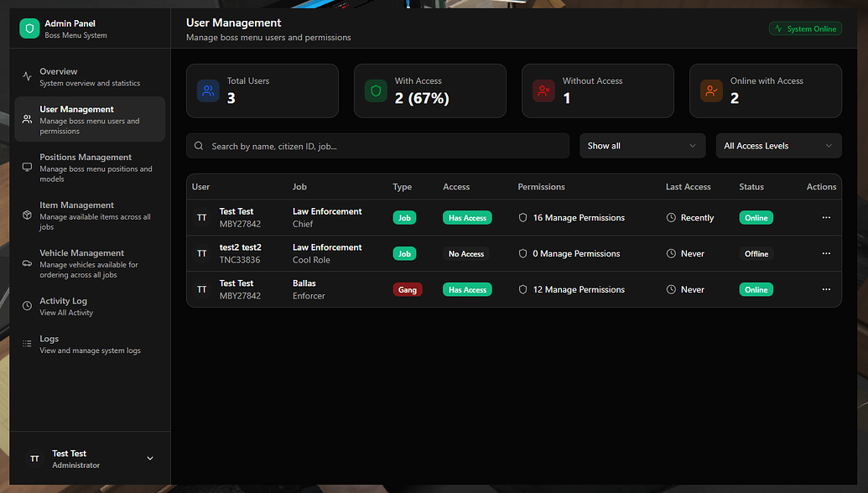
Task: Click the TT avatar of test2 test2 row
Action: pos(202,253)
